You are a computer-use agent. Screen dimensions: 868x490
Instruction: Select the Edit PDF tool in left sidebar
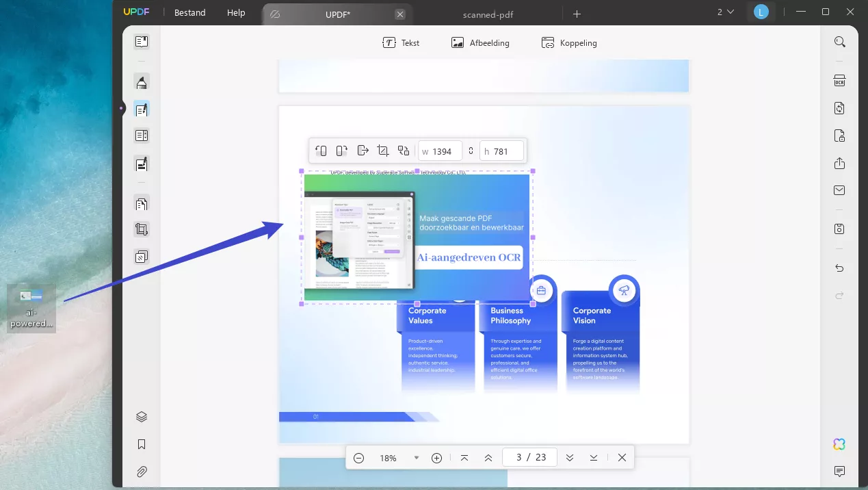142,109
